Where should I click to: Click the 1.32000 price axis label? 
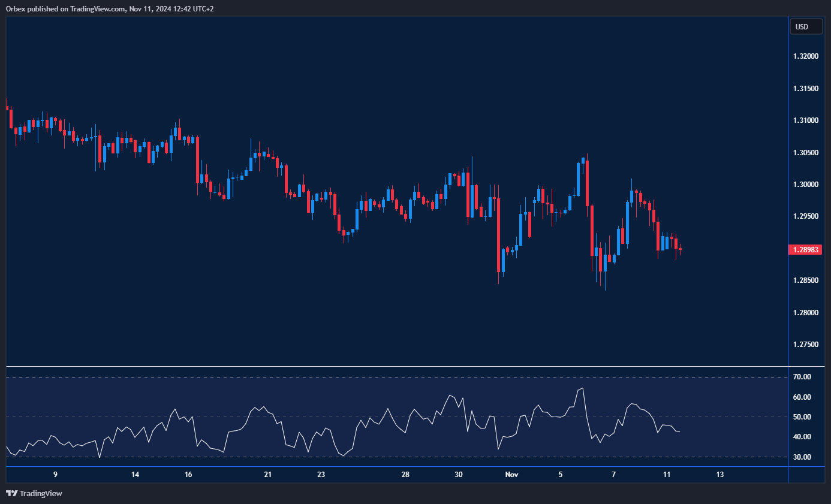point(805,56)
